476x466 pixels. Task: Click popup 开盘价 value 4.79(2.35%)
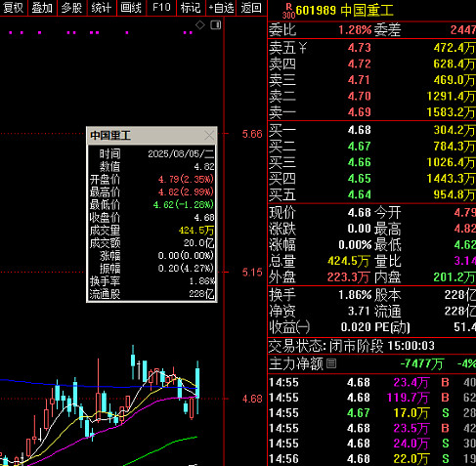[x=186, y=180]
